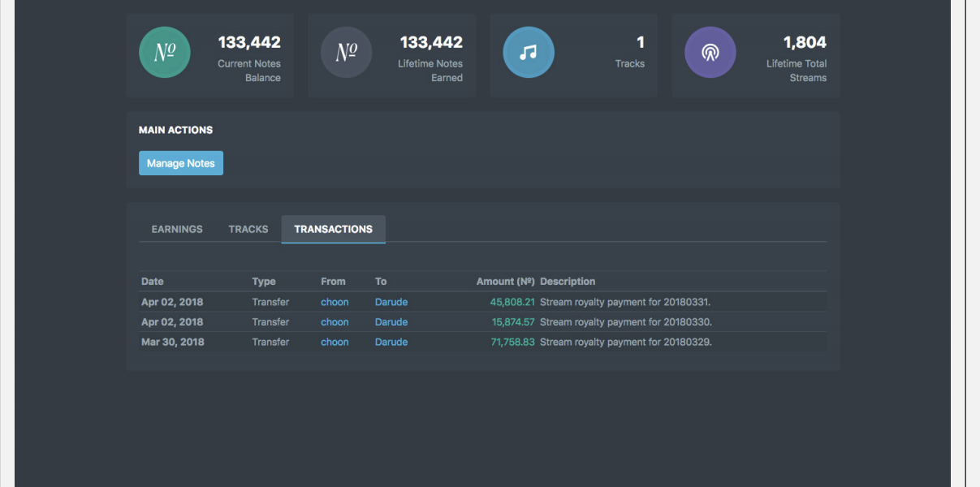Screen dimensions: 980x487
Task: Click the green Current Notes Balance icon
Action: (x=165, y=53)
